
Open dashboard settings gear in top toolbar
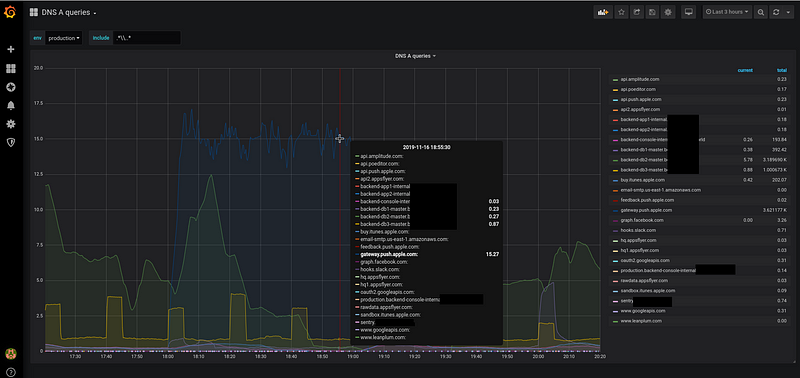tap(668, 12)
